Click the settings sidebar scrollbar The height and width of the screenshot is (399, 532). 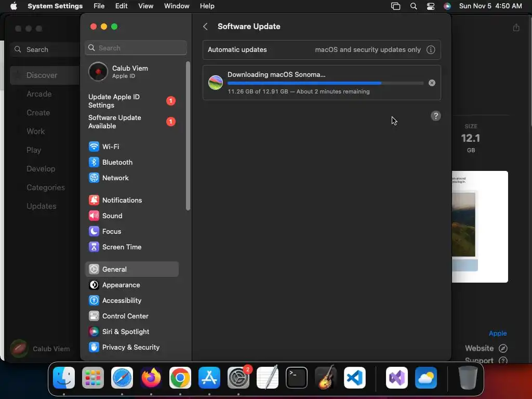188,136
